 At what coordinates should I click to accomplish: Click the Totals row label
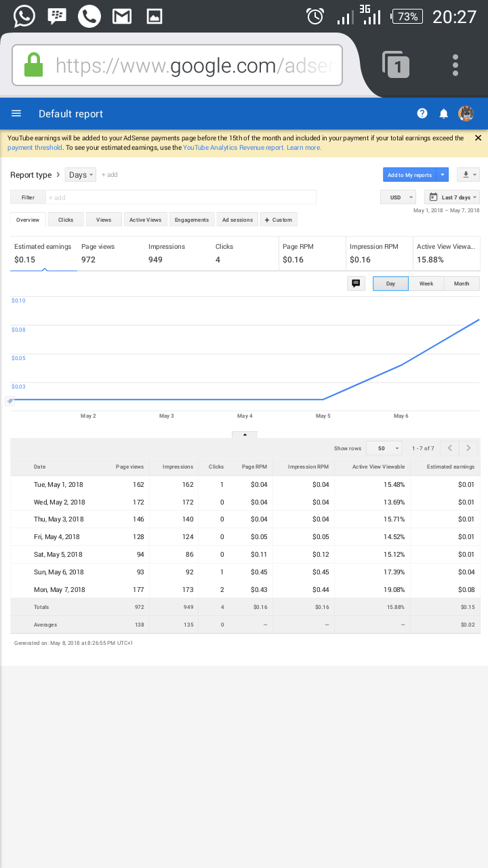point(41,607)
